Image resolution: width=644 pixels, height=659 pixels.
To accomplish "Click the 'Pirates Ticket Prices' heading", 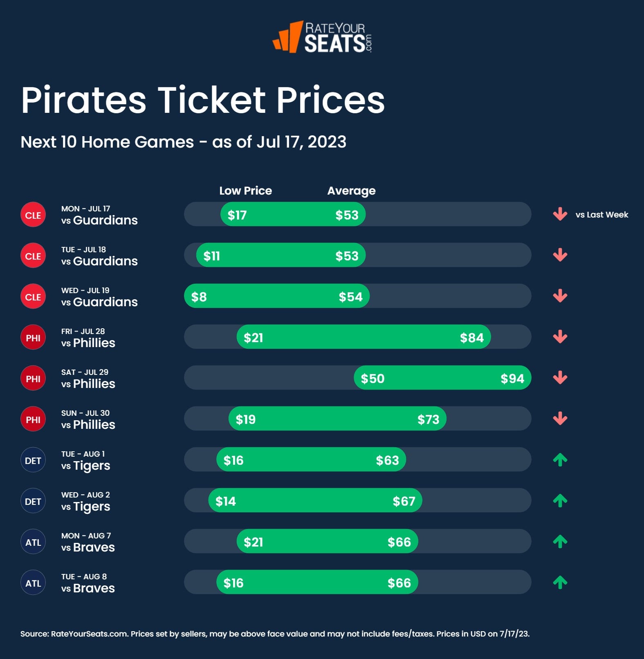I will 203,100.
